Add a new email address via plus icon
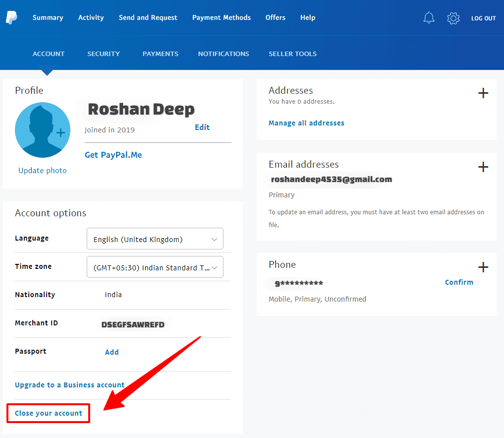The height and width of the screenshot is (438, 504). click(x=483, y=167)
